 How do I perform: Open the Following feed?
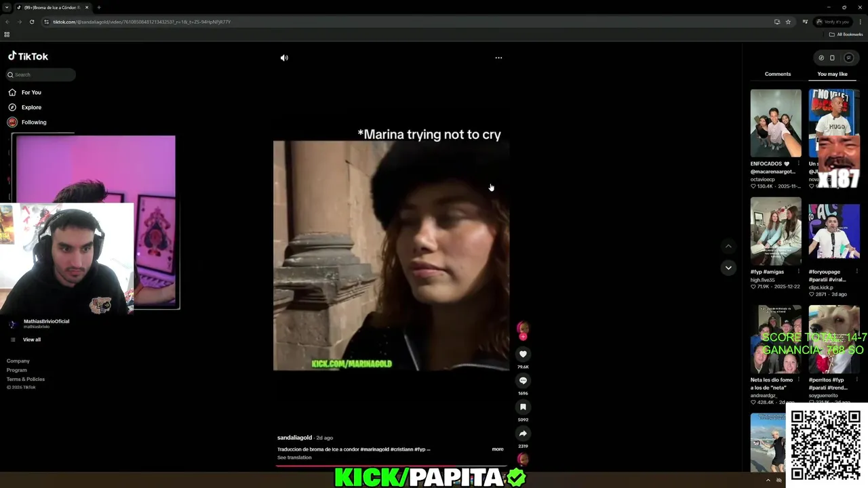pos(34,122)
